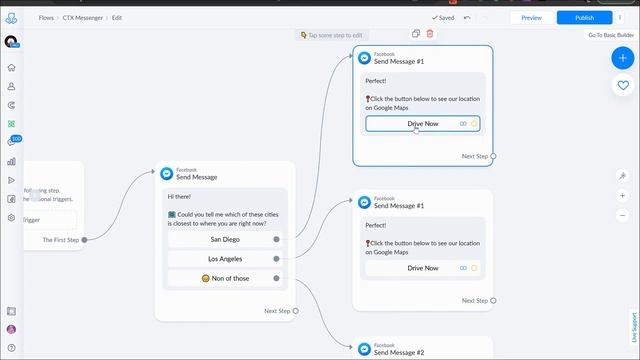Zoom out the canvas with minus icon
640x360 pixels.
click(622, 215)
